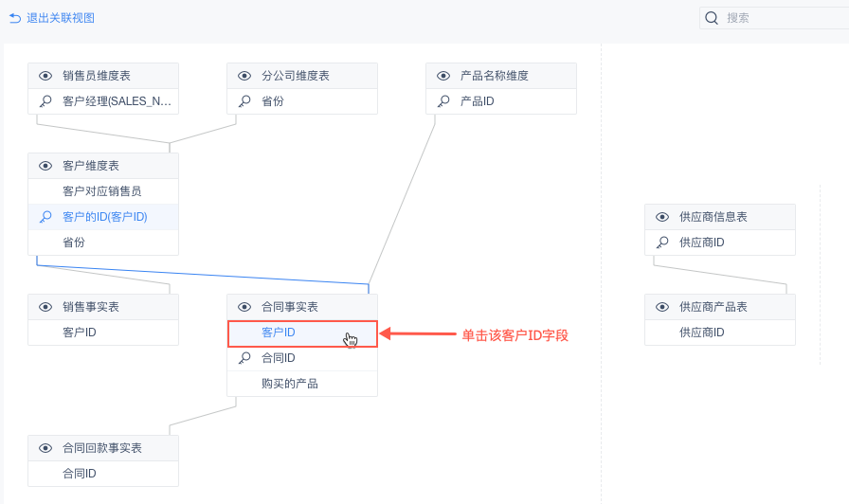Click the 销售事实表 table header
Image resolution: width=849 pixels, height=504 pixels.
[91, 307]
